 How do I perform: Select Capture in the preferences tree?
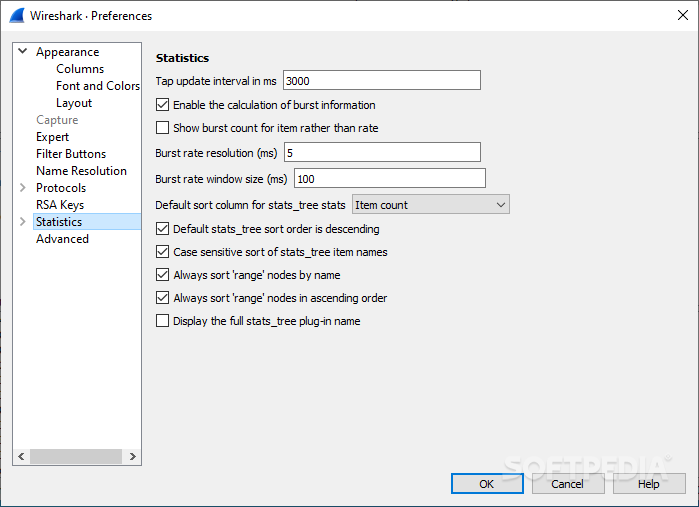57,120
